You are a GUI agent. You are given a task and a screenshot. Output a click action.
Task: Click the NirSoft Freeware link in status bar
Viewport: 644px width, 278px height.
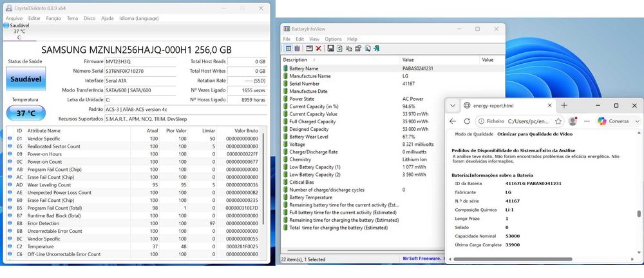(422, 259)
